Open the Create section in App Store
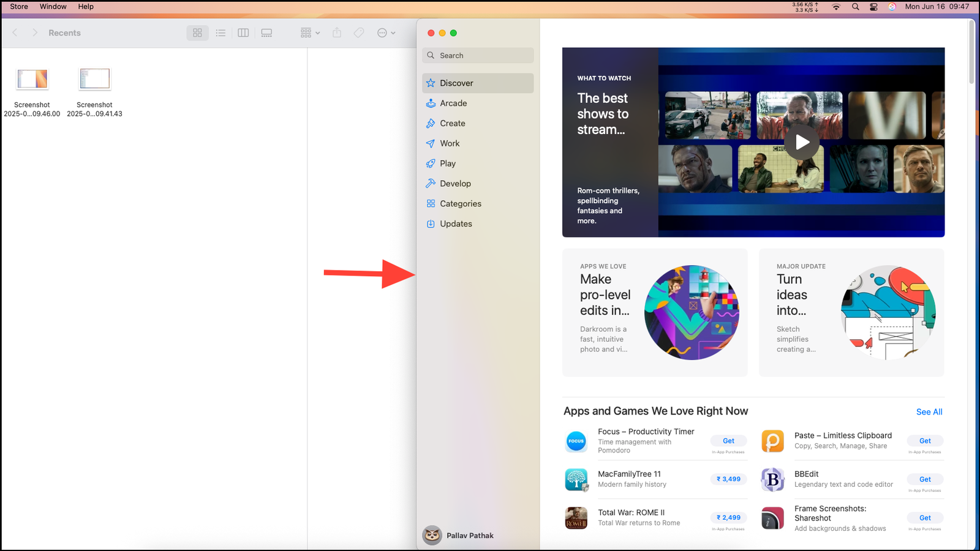The width and height of the screenshot is (980, 551). [453, 123]
